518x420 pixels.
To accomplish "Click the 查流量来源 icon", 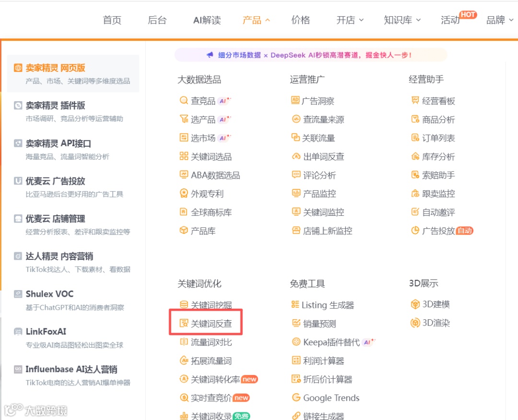I will 296,119.
